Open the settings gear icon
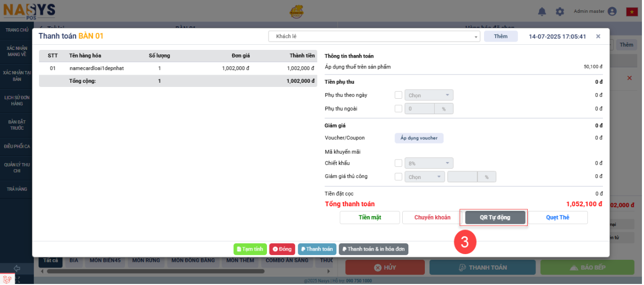 coord(560,11)
